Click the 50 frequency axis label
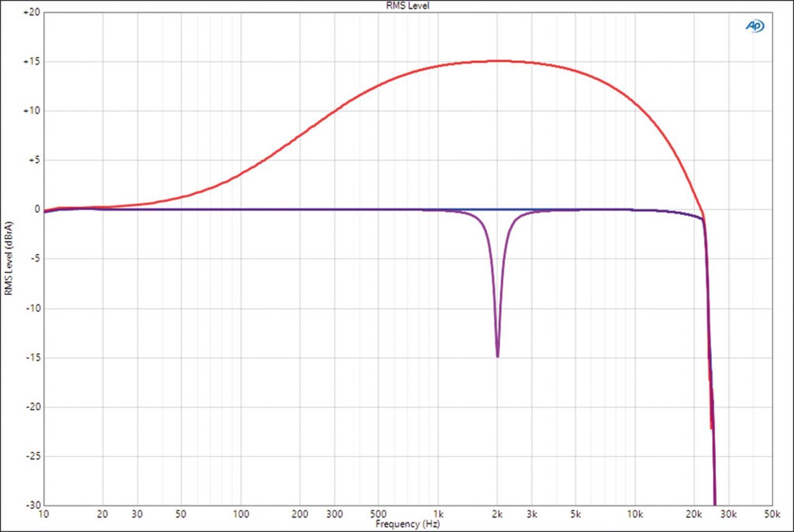This screenshot has height=532, width=794. click(181, 514)
